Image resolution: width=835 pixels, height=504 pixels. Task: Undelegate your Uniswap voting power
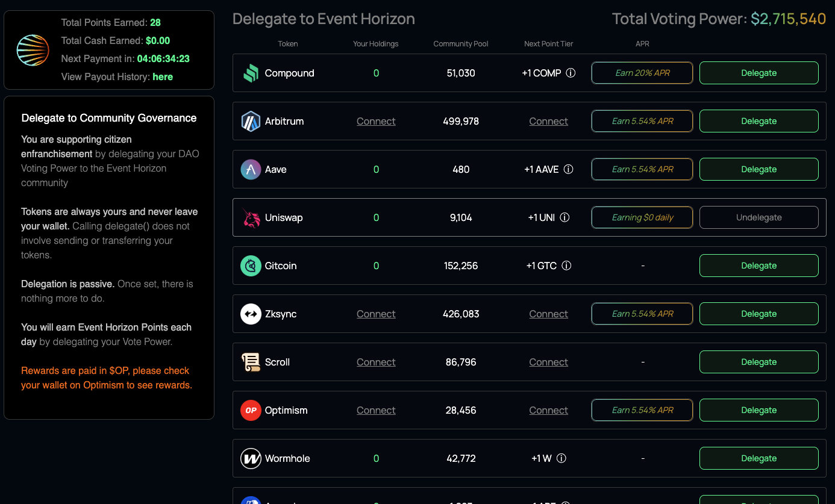coord(758,217)
